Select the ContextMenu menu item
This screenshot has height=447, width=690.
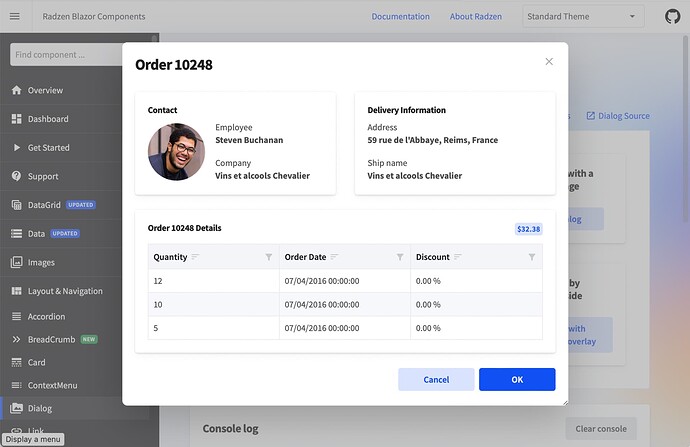pos(61,385)
